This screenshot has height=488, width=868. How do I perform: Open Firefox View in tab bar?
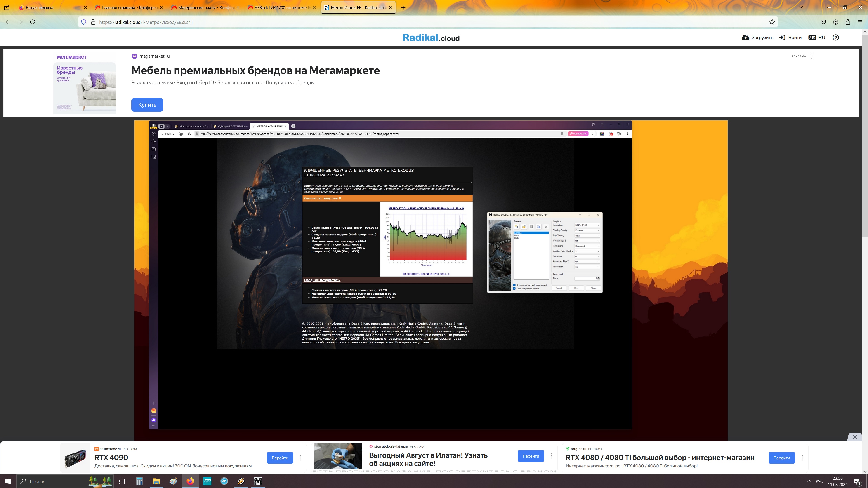[x=7, y=7]
